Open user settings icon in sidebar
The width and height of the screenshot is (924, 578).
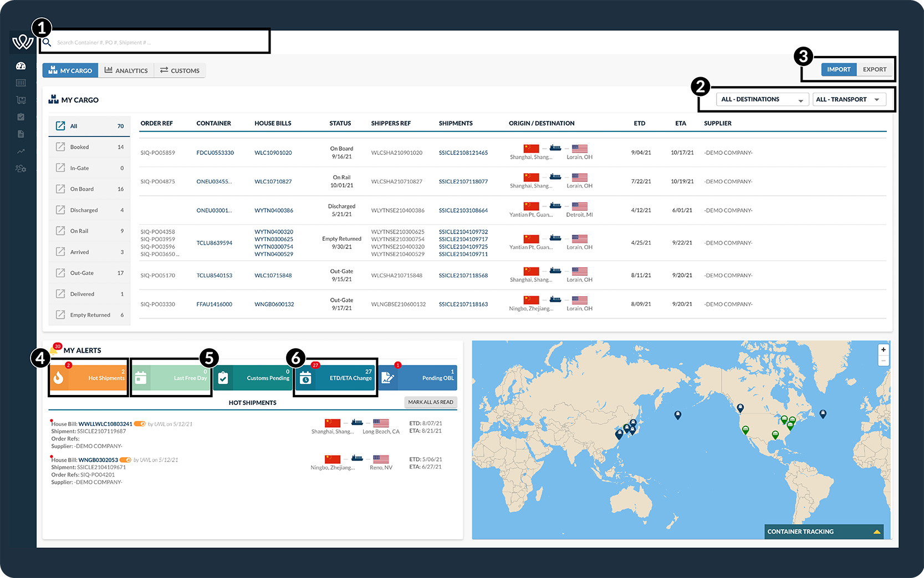21,169
